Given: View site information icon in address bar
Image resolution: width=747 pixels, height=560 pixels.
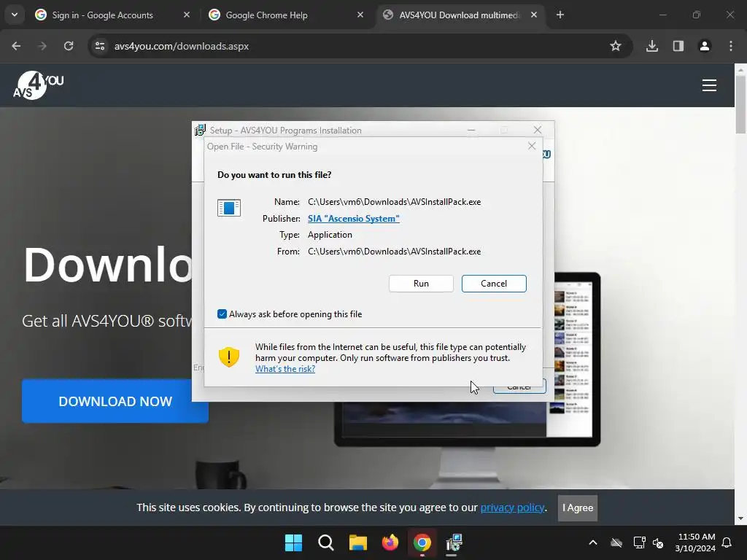Looking at the screenshot, I should click(x=100, y=46).
